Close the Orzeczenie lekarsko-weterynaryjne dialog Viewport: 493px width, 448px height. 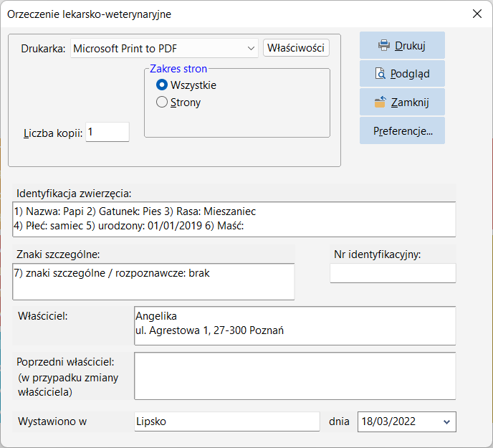coord(477,14)
